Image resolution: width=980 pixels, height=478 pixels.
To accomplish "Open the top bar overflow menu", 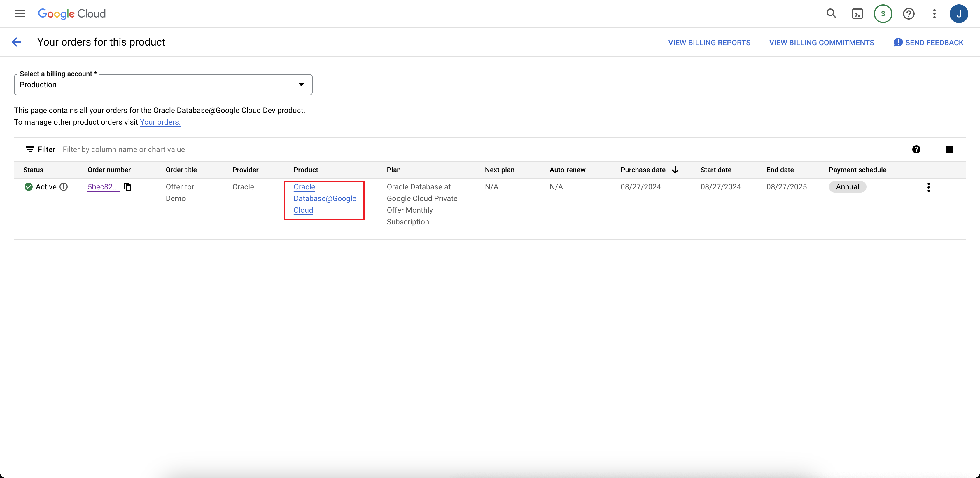I will tap(934, 14).
